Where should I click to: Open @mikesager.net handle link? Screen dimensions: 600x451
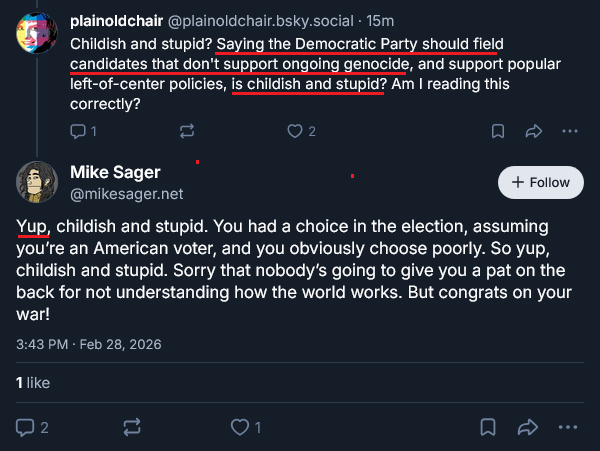tap(126, 193)
